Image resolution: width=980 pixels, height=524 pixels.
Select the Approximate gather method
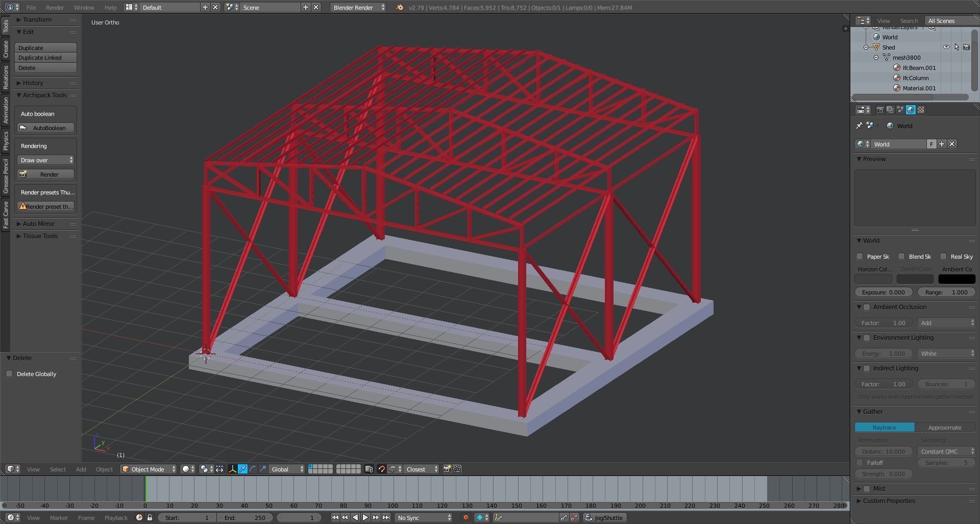[945, 427]
